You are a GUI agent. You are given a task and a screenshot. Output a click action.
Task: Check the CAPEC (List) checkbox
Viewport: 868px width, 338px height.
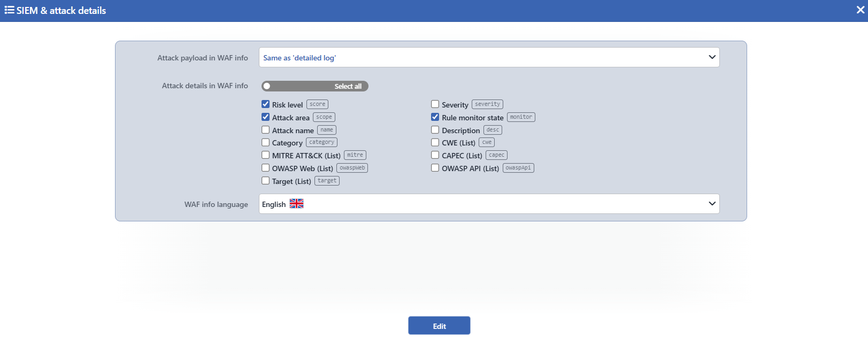tap(435, 155)
